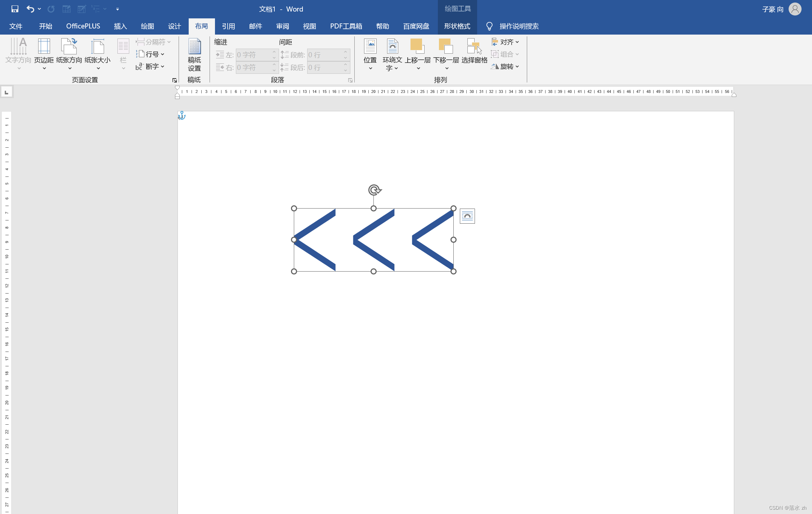Viewport: 812px width, 514px height.
Task: Click the layout options icon beside shape
Action: click(467, 216)
